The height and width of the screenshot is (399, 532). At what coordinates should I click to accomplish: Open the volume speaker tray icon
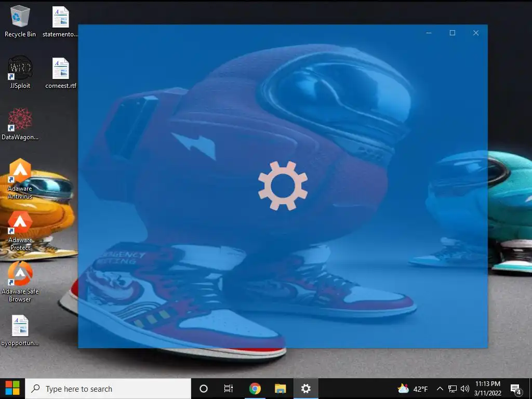(x=465, y=389)
